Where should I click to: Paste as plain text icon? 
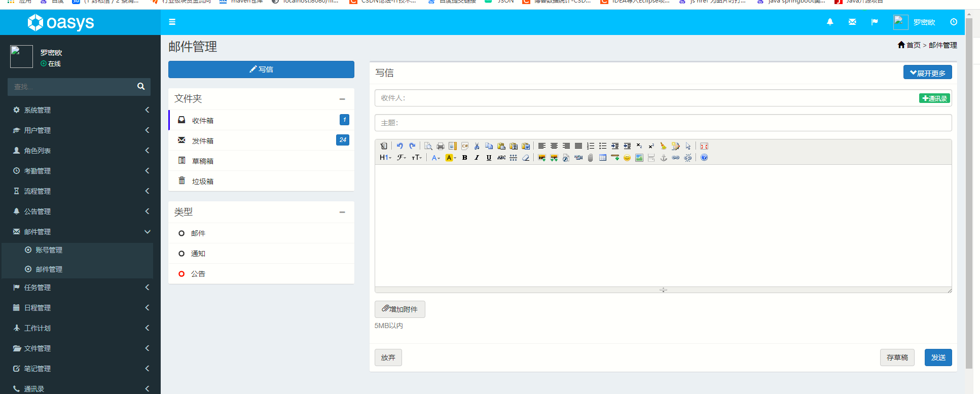coord(514,146)
